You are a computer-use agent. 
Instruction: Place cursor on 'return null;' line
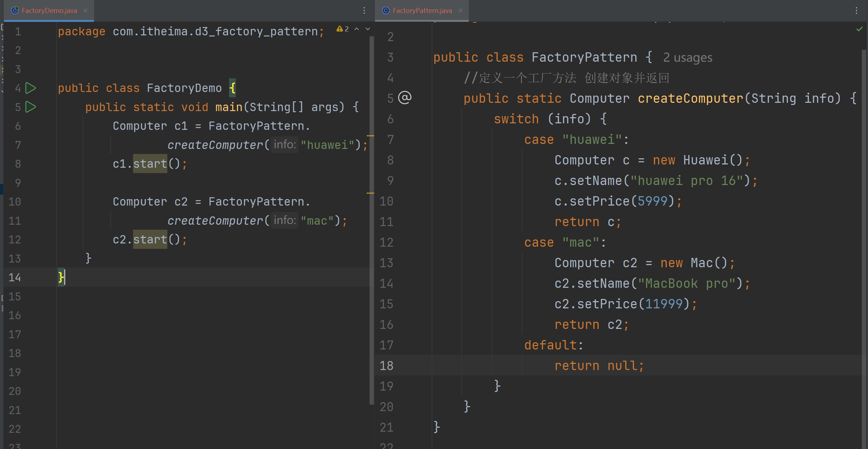599,366
